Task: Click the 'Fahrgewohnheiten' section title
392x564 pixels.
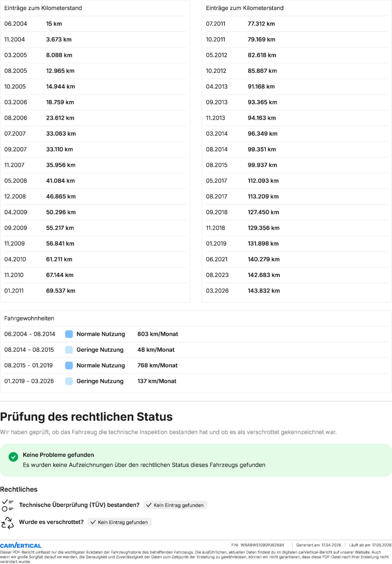Action: pyautogui.click(x=29, y=318)
